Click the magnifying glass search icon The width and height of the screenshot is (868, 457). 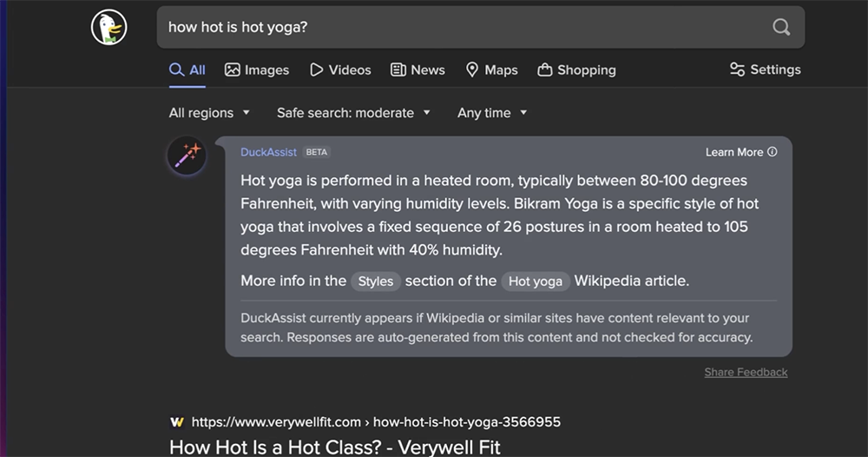pos(781,27)
